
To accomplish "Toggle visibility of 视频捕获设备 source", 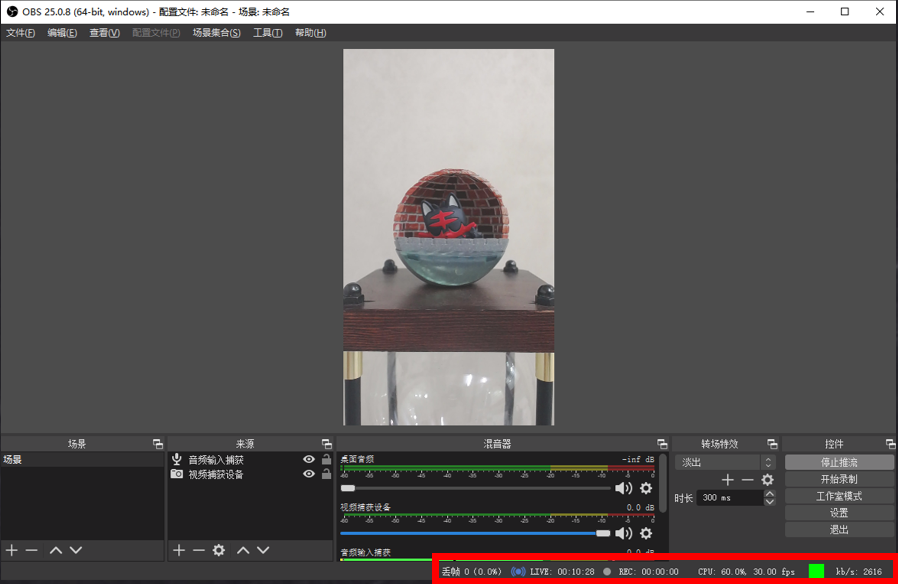I will (309, 474).
